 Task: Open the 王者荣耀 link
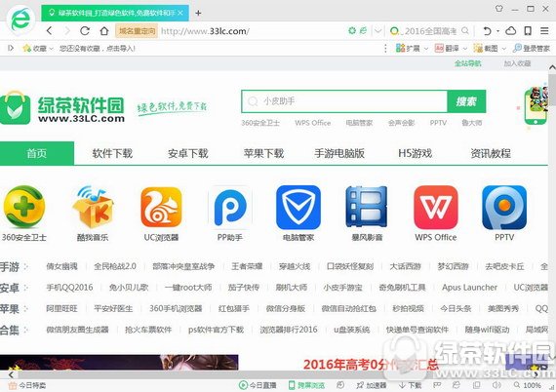(247, 266)
